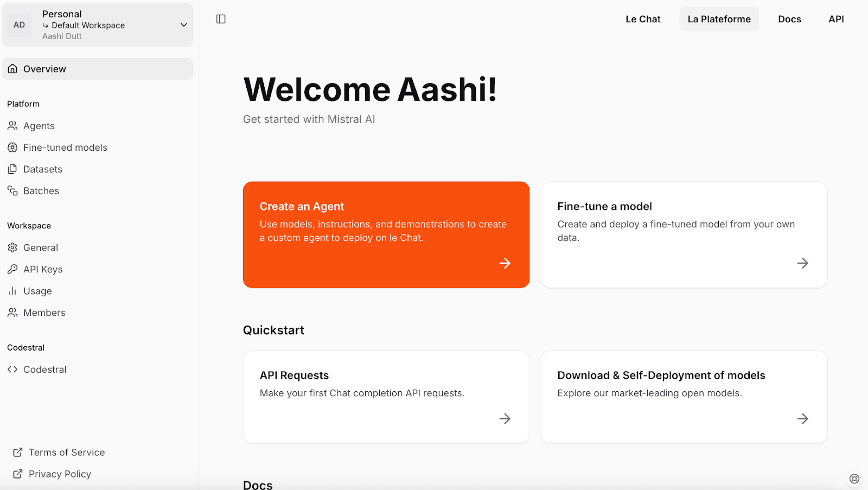Click the Quickstart heading
The image size is (868, 490).
(273, 330)
